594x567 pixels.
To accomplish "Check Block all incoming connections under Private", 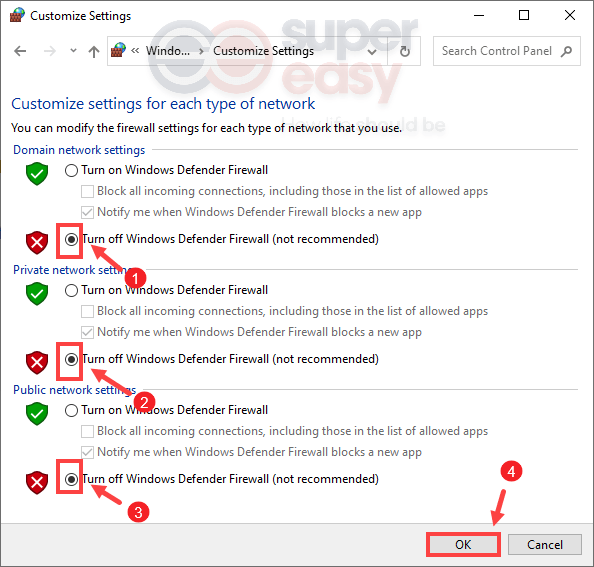I will point(88,311).
